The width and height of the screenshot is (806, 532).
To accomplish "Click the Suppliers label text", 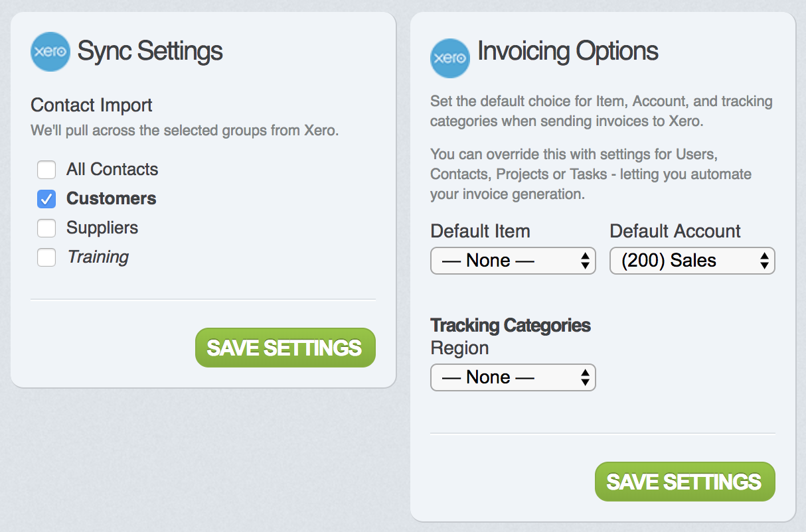I will 102,228.
